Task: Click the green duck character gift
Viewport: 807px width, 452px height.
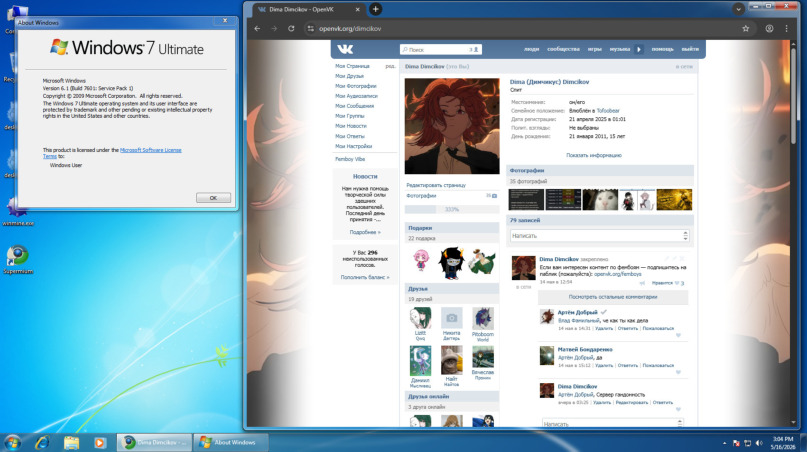Action: (482, 262)
